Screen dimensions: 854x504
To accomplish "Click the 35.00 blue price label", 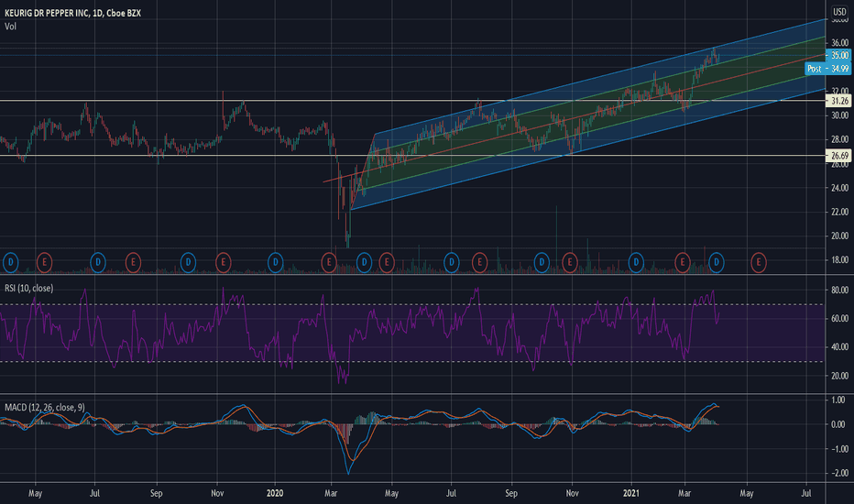I will pyautogui.click(x=838, y=55).
